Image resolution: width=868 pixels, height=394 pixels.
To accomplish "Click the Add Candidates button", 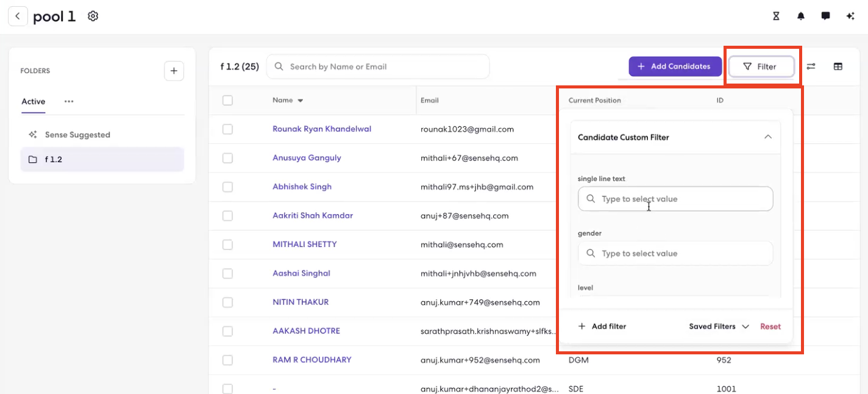I will coord(675,66).
